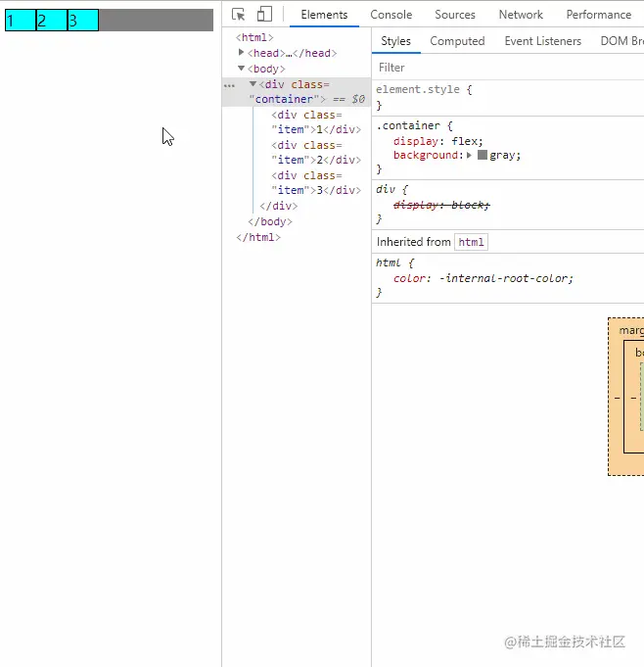Select the item 1 div node

pos(316,122)
